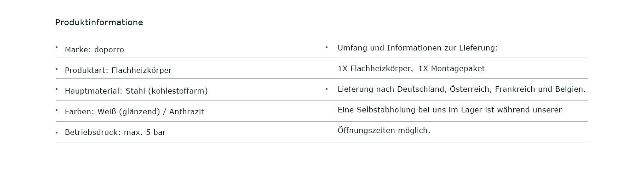Click bullet beside Lieferung nach Deutschland
Image resolution: width=644 pixels, height=178 pixels.
point(327,89)
